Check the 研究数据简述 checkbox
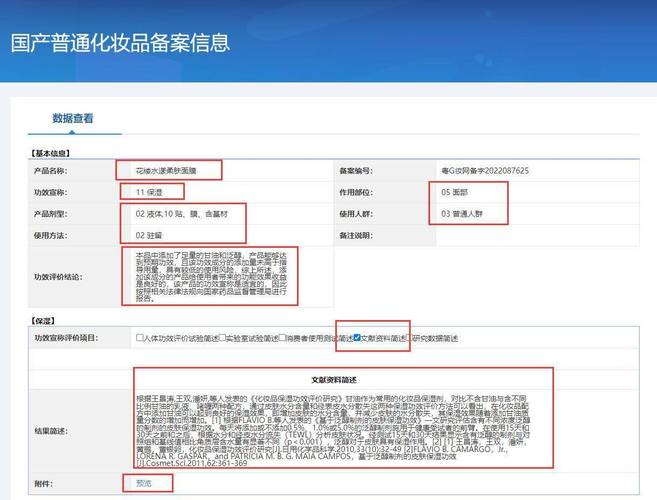 tap(409, 338)
